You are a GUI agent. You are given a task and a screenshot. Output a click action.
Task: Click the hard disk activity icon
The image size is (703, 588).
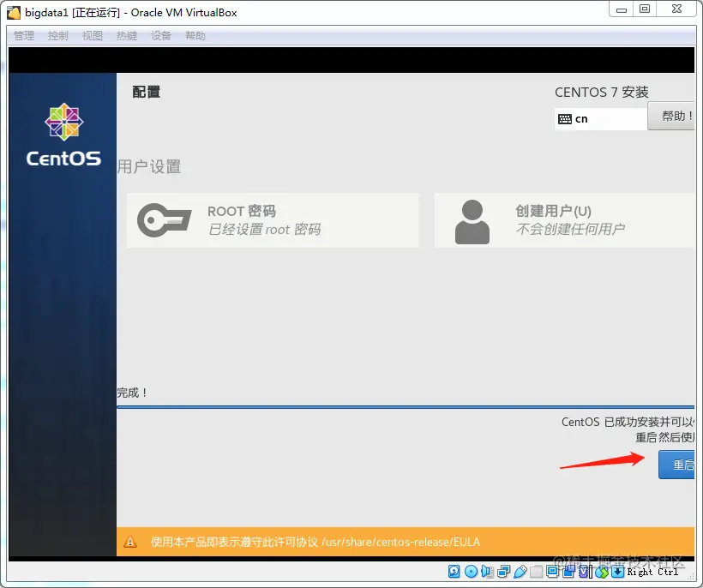coord(454,572)
